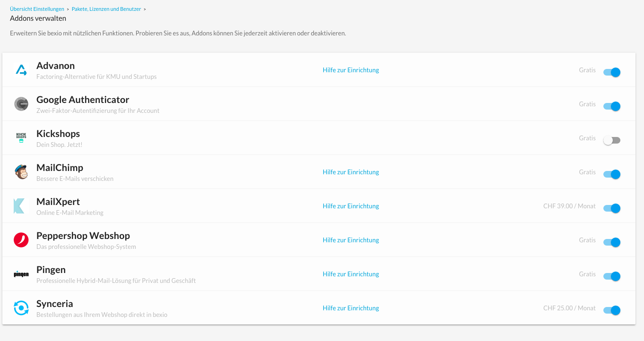Click the Synceria addon title
Screen dimensions: 644x341
pos(55,304)
